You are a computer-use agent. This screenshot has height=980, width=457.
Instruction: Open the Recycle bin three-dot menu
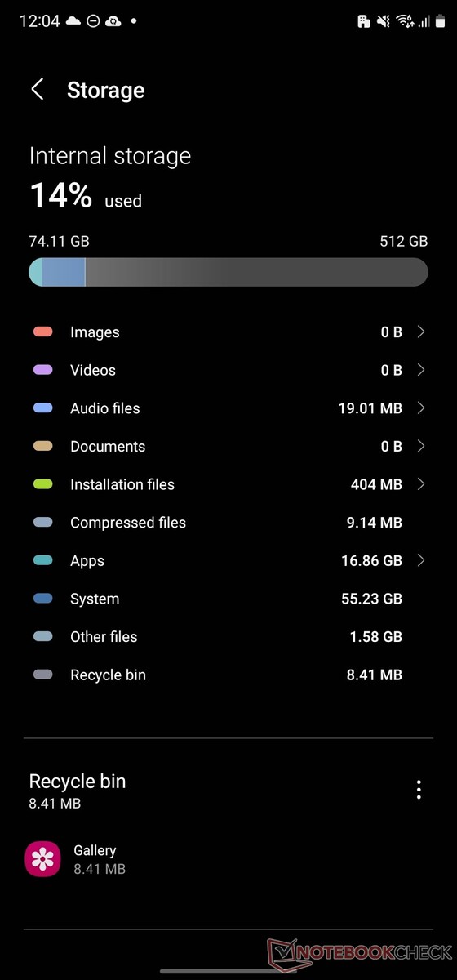click(x=419, y=790)
